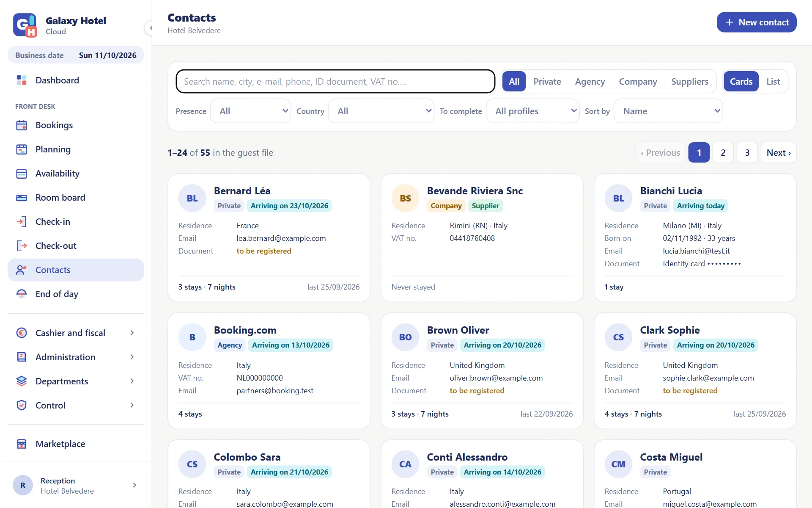Open the Presence dropdown
The width and height of the screenshot is (812, 508).
coord(251,111)
